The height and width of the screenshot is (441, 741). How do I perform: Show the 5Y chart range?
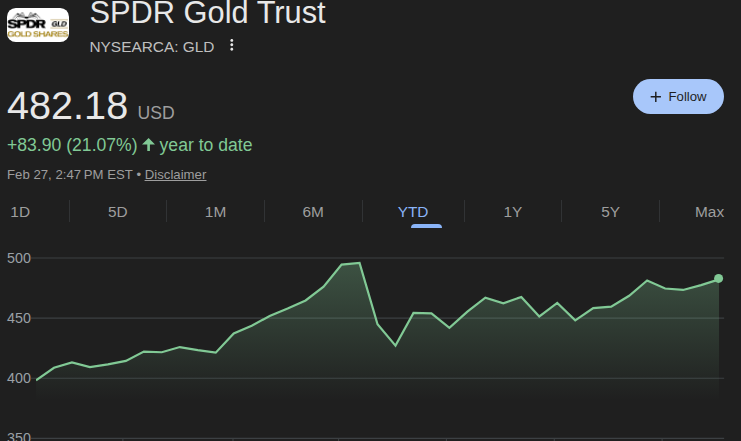[x=610, y=212]
